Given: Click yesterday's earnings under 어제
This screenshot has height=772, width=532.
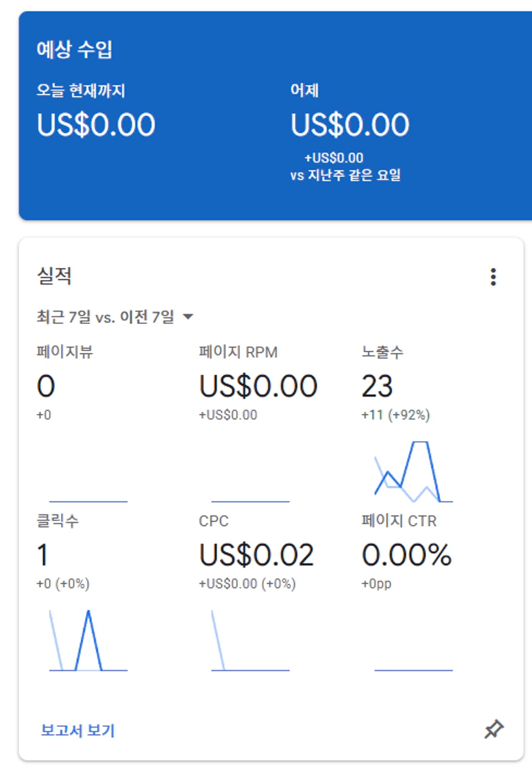Looking at the screenshot, I should 350,125.
